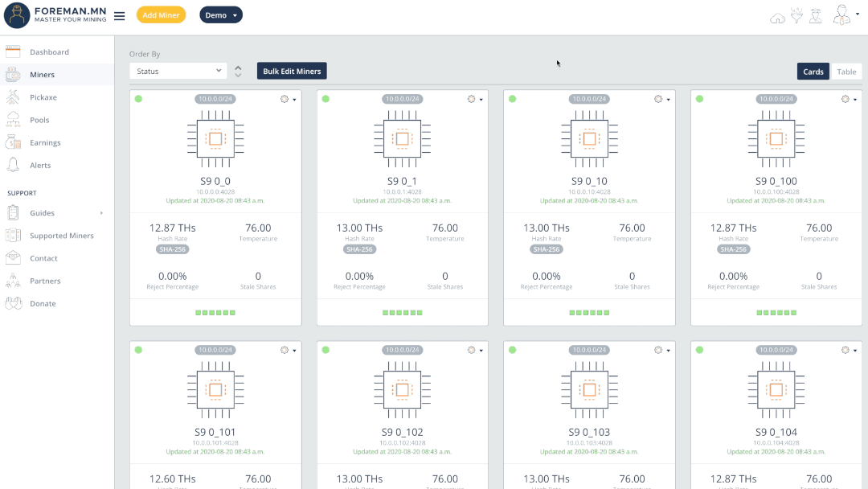Open gear settings menu for S9 0_104
Screen dimensions: 868x489
click(849, 350)
